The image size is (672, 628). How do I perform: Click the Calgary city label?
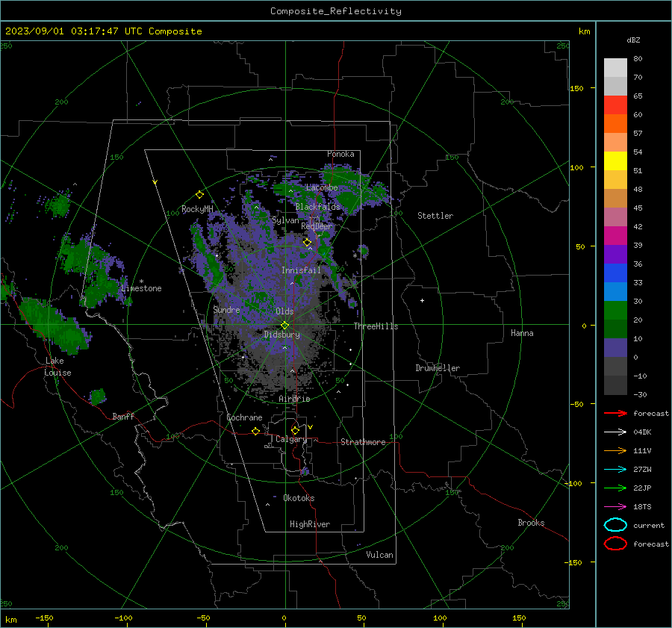click(x=291, y=439)
